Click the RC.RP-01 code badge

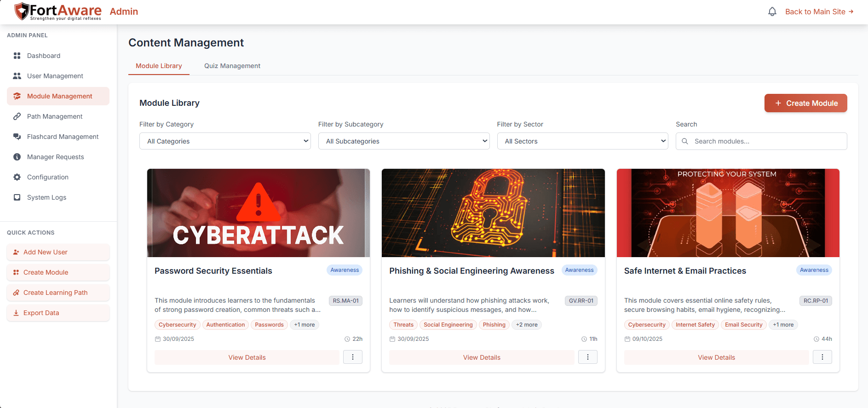pyautogui.click(x=816, y=301)
